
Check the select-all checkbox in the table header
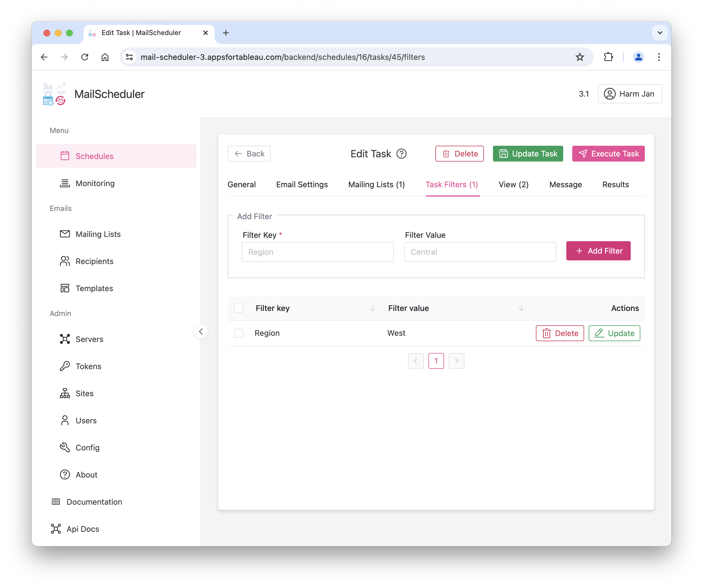239,308
